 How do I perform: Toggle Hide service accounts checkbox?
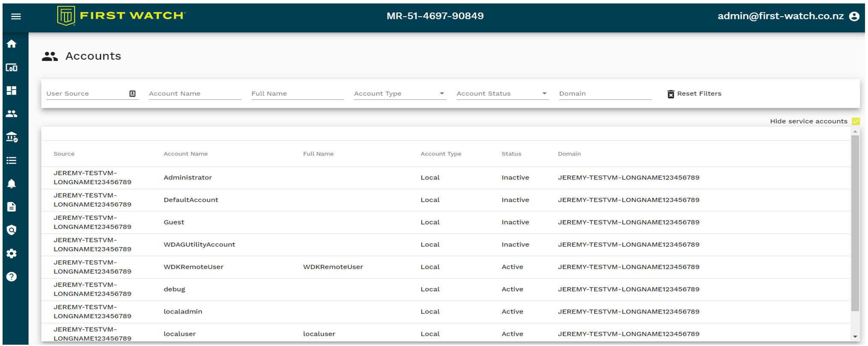coord(856,121)
